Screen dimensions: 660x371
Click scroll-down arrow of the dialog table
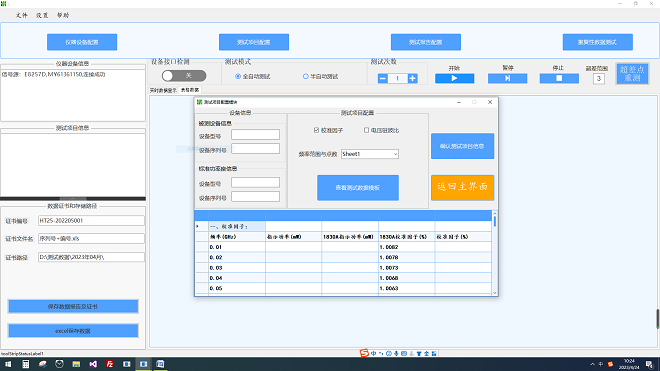[x=495, y=293]
